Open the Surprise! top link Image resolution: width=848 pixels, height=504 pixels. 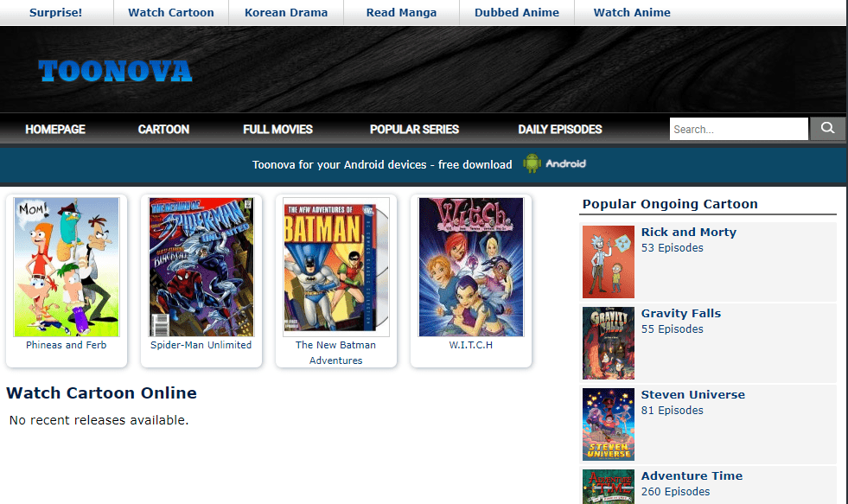click(x=55, y=12)
